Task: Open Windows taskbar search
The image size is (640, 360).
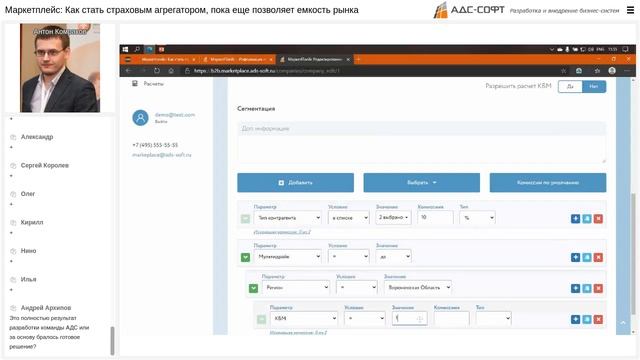Action: pyautogui.click(x=137, y=49)
